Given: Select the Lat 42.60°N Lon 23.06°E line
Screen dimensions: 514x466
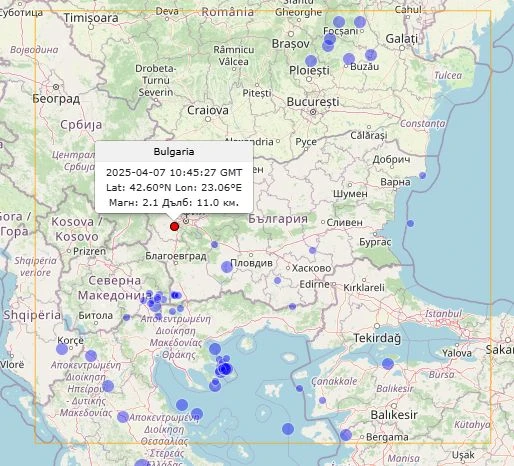Looking at the screenshot, I should point(174,188).
